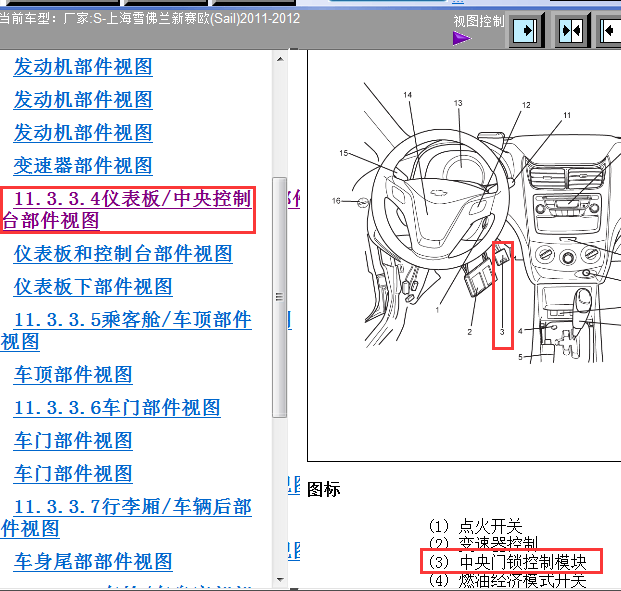Click callout number 16 in the diagram
Screen dimensions: 621x591
pyautogui.click(x=336, y=201)
